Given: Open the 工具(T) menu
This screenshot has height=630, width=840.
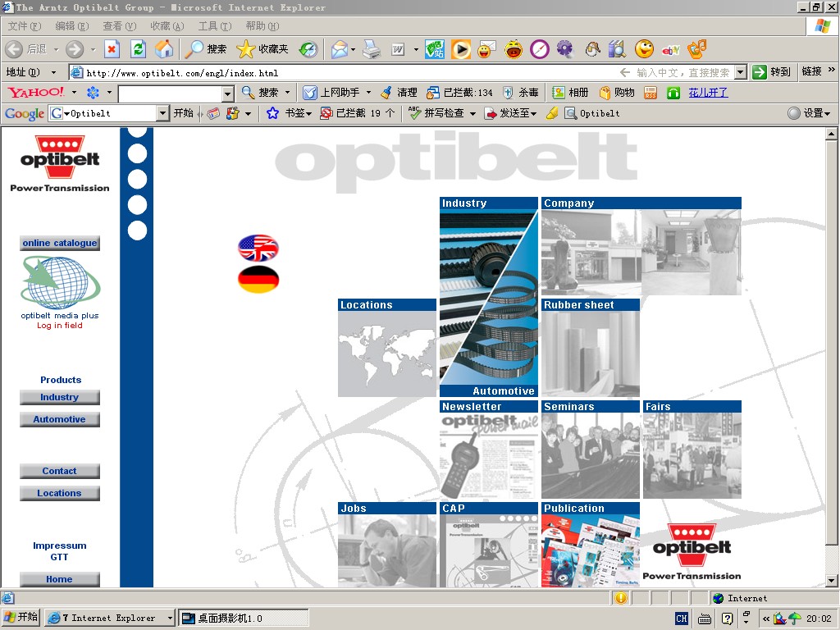Looking at the screenshot, I should pos(215,25).
